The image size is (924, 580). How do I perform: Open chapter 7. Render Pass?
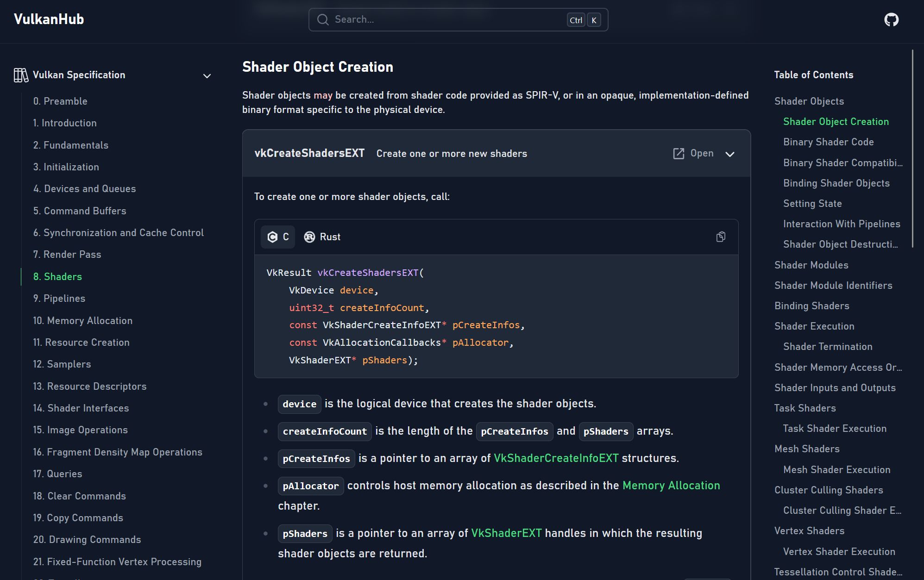tap(67, 255)
